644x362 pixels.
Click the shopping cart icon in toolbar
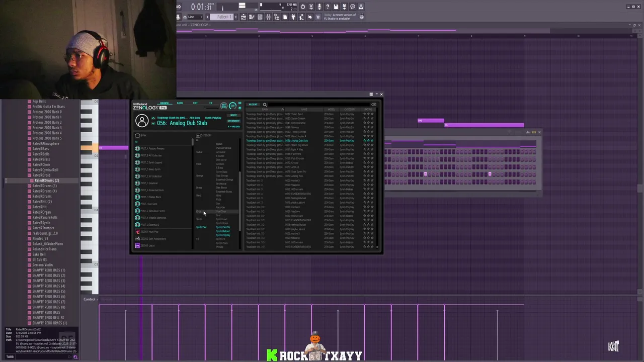317,17
